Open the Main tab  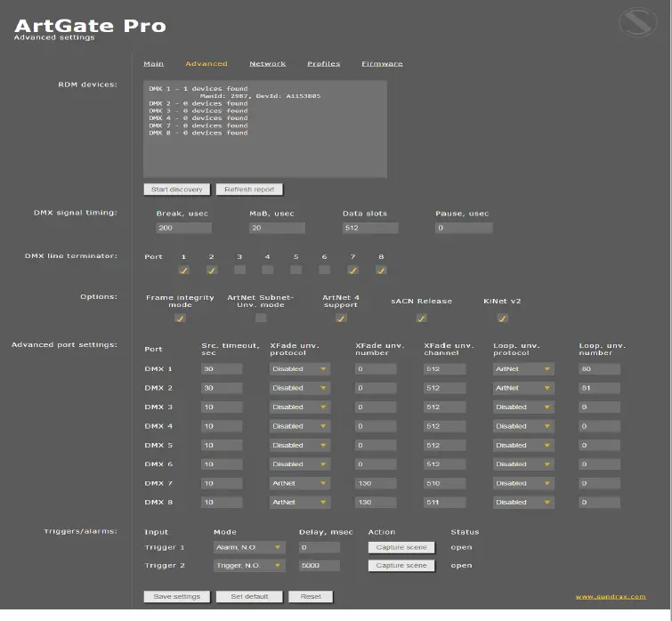click(x=153, y=63)
